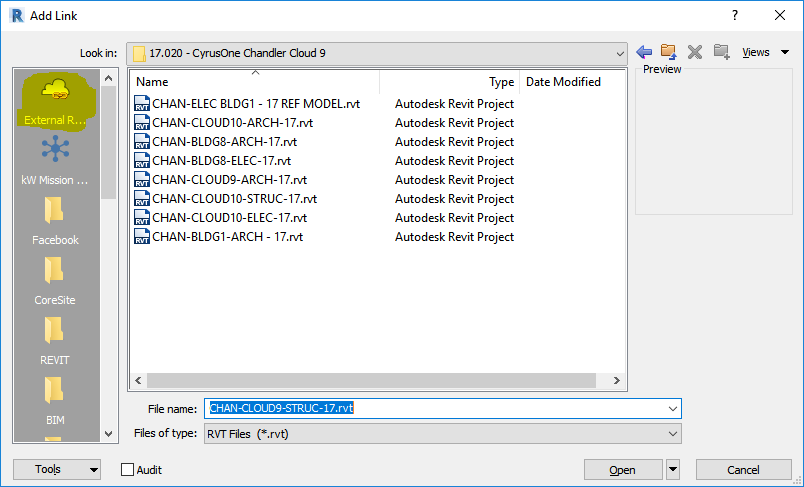Expand the Look in folder dropdown

(x=619, y=53)
